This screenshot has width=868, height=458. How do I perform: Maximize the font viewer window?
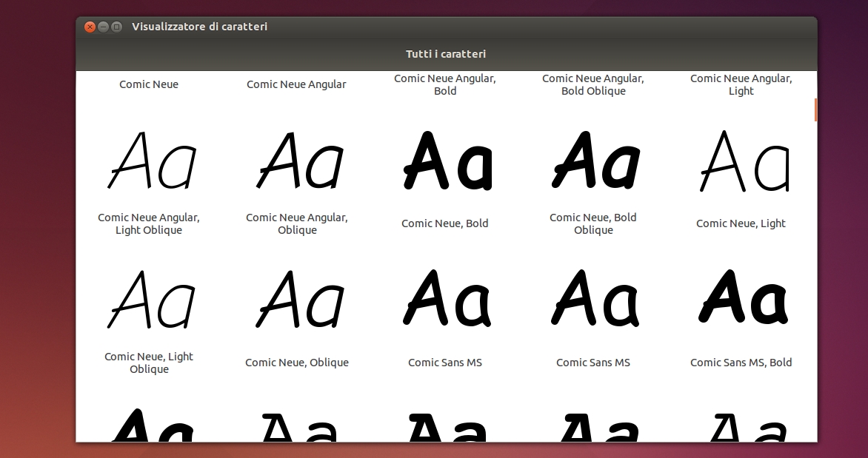117,27
